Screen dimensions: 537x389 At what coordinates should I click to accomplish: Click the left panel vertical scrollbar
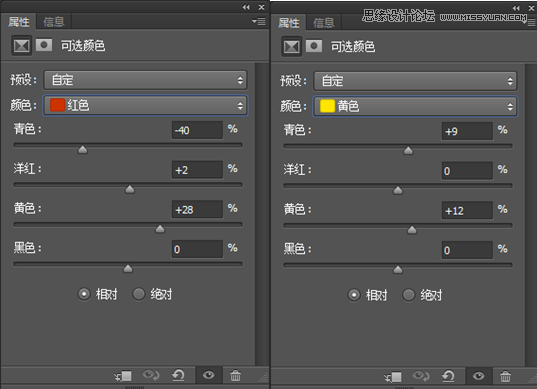click(262, 214)
